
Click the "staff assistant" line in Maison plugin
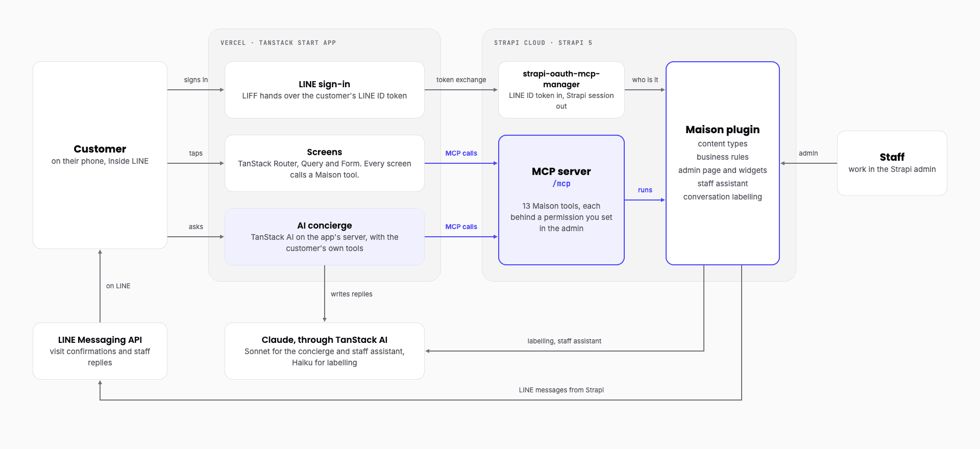point(723,184)
